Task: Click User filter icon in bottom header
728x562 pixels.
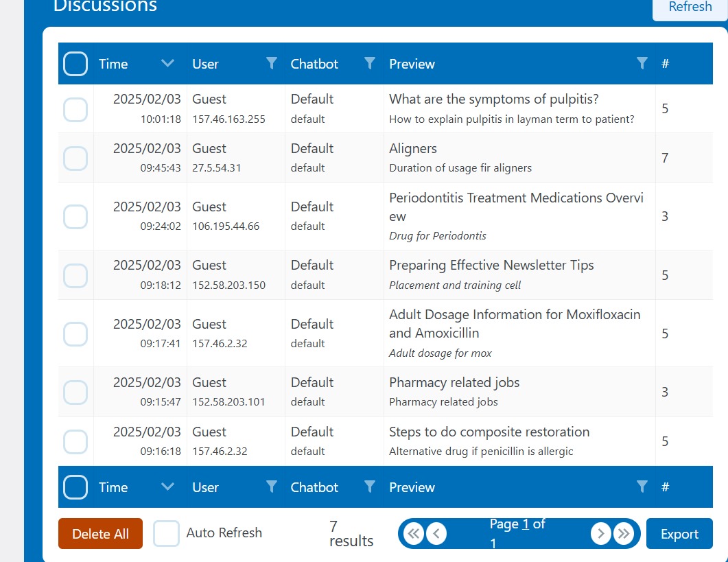Action: tap(272, 487)
